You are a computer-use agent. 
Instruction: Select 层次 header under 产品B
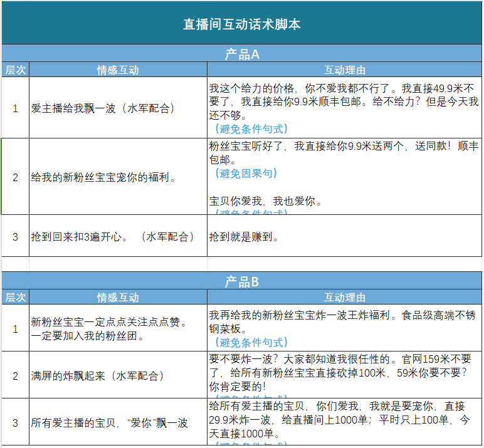[x=16, y=297]
